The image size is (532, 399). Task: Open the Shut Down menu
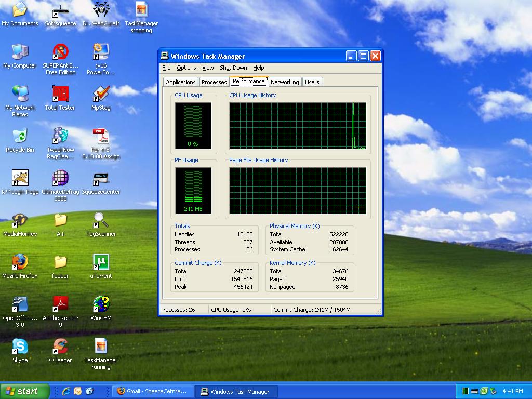point(233,68)
